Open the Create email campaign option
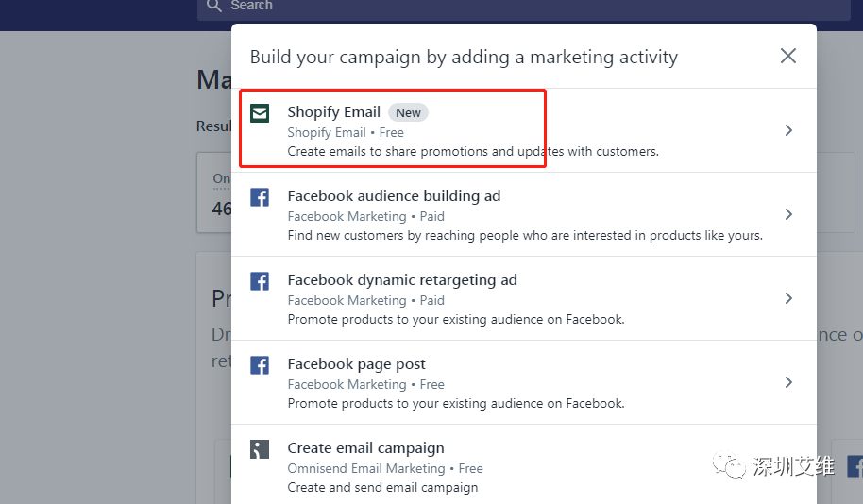Screen dimensions: 863x504 point(365,448)
